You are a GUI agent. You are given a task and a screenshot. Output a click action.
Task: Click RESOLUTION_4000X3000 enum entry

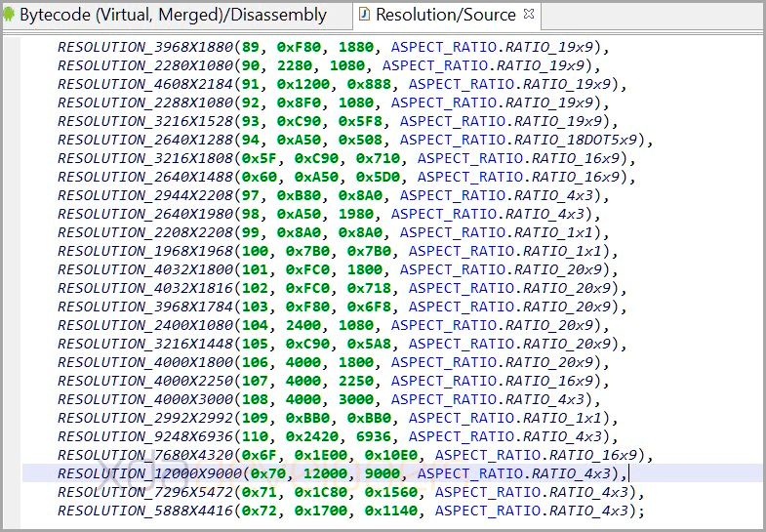(145, 399)
